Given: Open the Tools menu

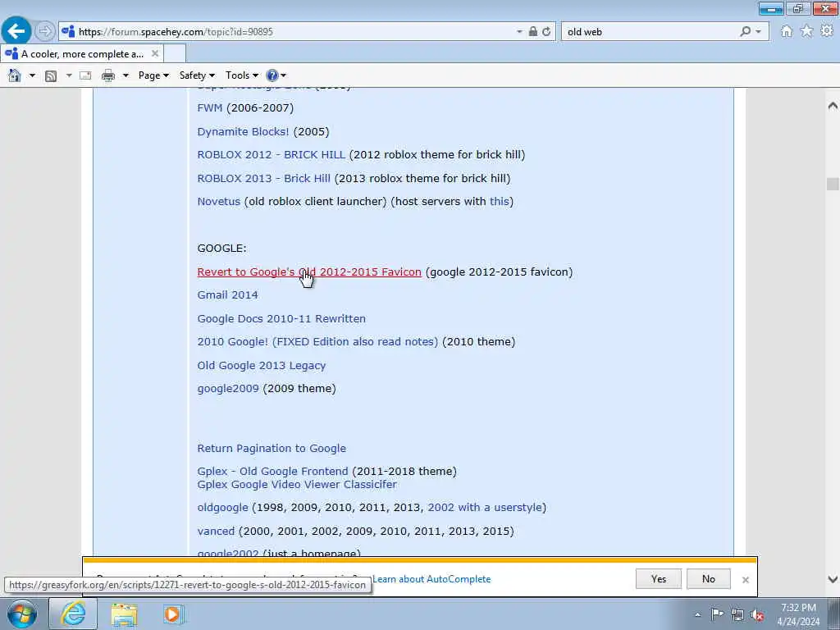Looking at the screenshot, I should coord(242,75).
